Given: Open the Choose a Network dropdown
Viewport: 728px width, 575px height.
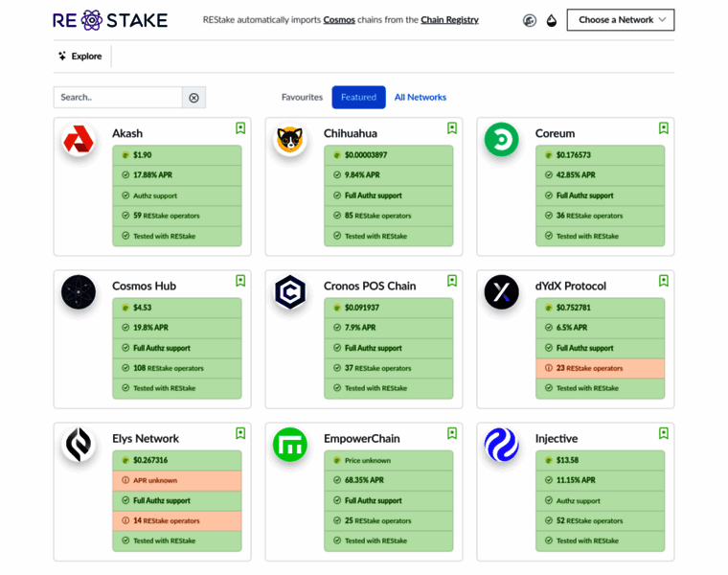Looking at the screenshot, I should pyautogui.click(x=621, y=20).
